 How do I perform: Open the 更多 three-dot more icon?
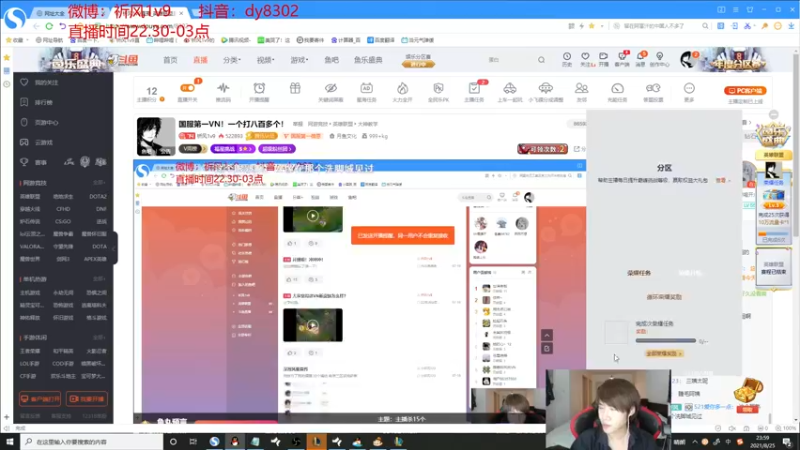click(x=689, y=88)
